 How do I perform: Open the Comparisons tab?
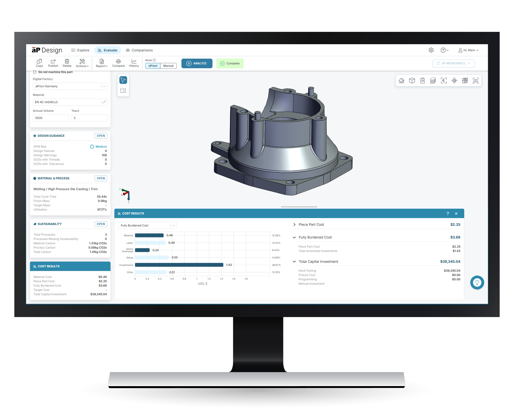point(139,50)
